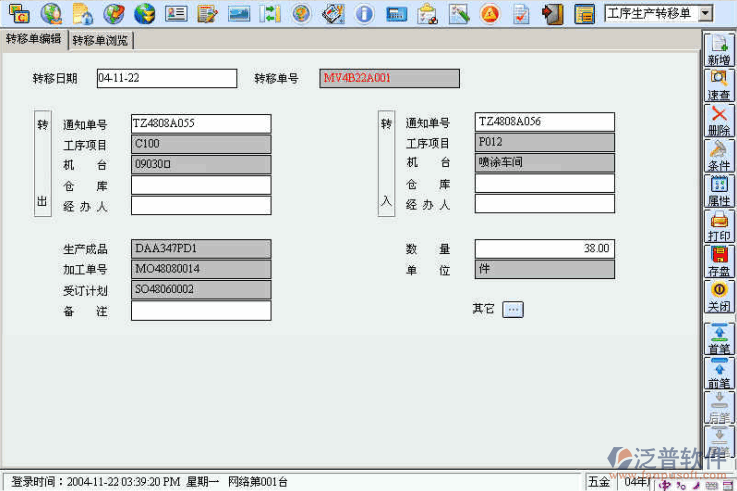Go to previous record with 前笔 button
This screenshot has height=491, width=737.
pos(718,373)
